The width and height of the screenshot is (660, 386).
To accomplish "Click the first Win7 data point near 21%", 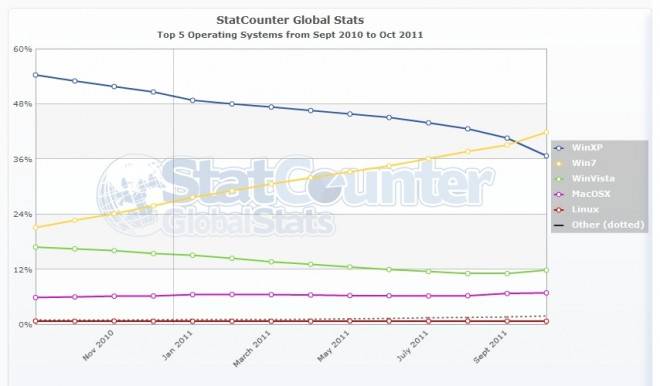I will 35,227.
